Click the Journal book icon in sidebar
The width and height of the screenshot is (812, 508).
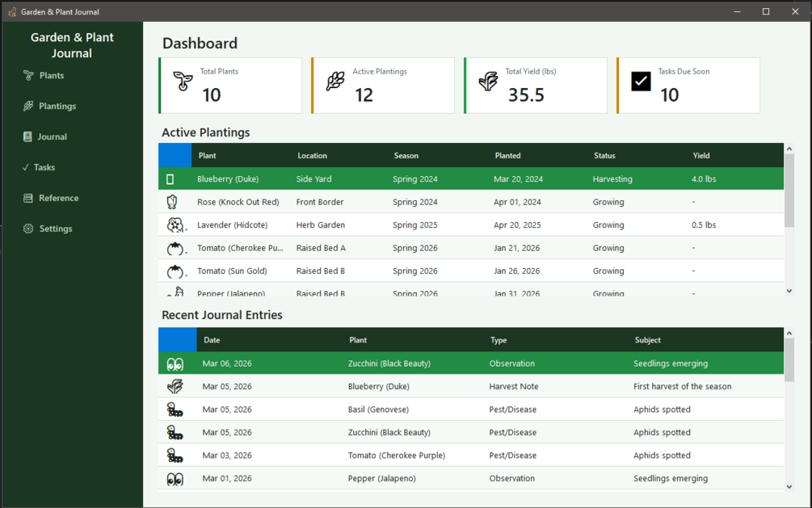pos(27,136)
